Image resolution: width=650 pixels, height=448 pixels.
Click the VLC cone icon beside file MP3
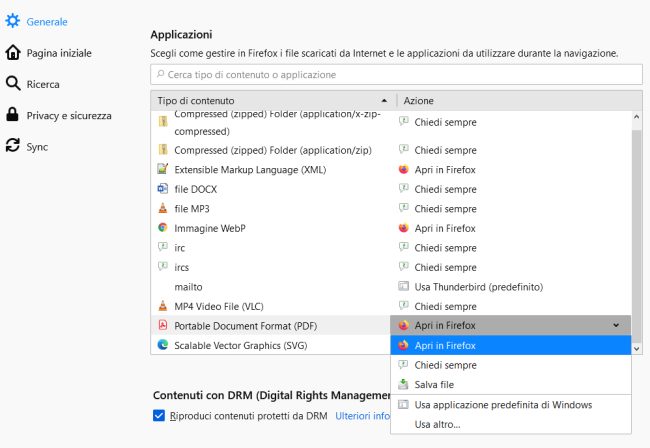[162, 208]
